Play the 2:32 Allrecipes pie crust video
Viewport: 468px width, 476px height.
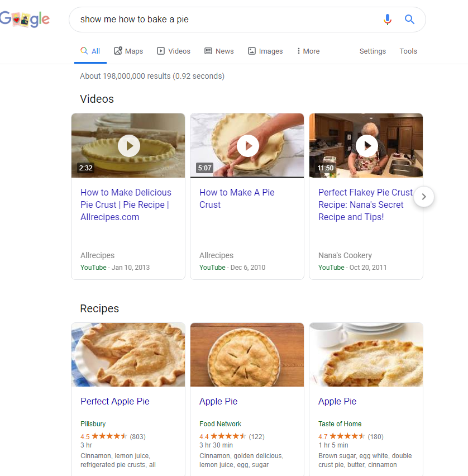click(x=128, y=145)
